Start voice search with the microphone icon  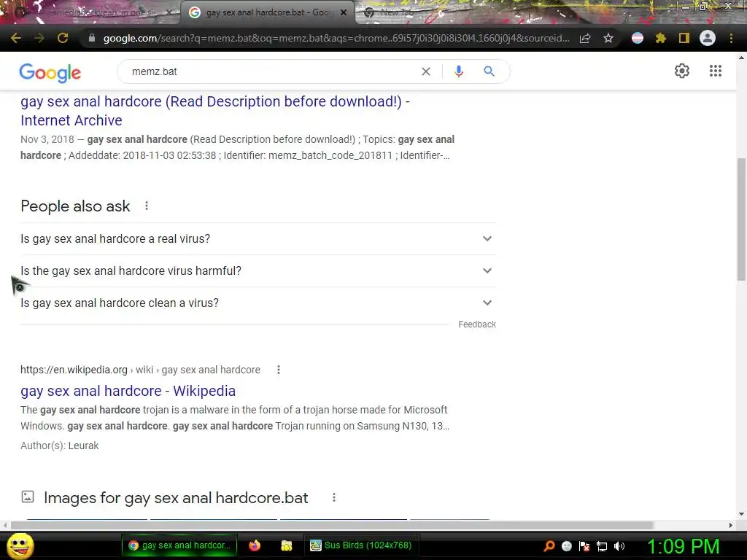tap(459, 71)
